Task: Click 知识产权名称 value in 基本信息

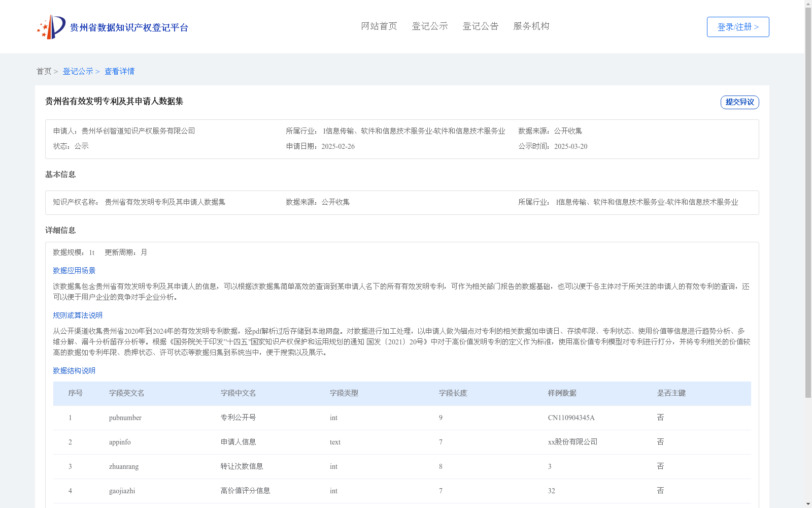Action: (x=165, y=202)
